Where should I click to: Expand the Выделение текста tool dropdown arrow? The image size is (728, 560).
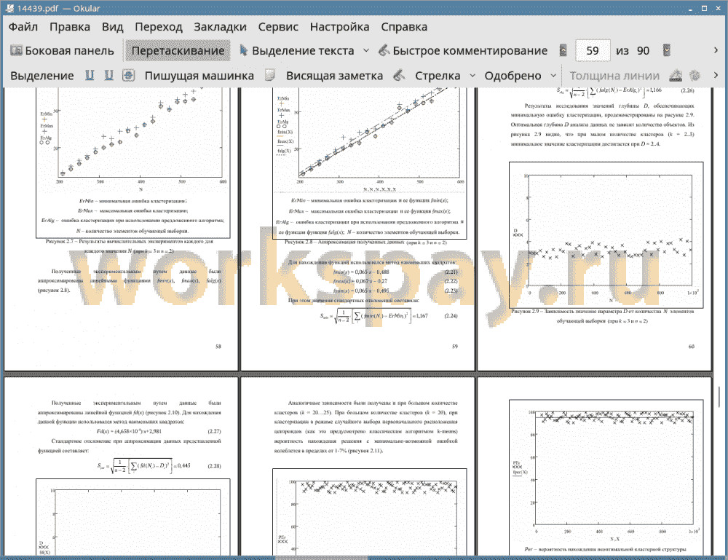[x=366, y=51]
